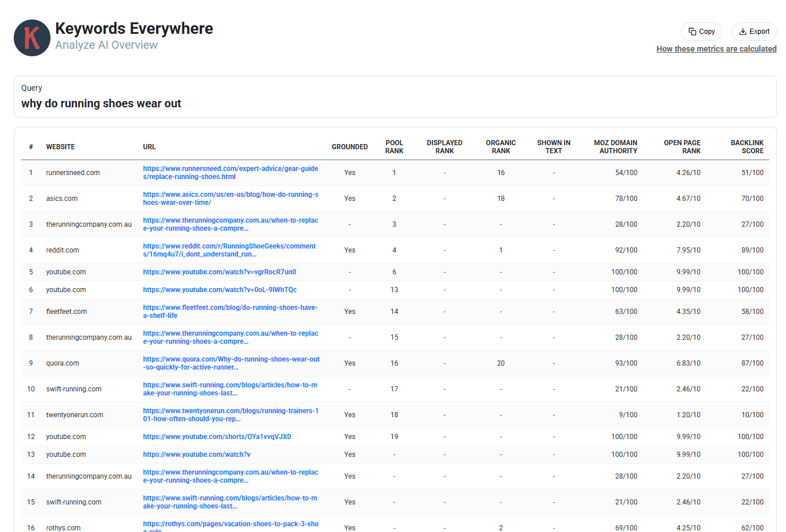Click the 54/100 domain authority for runnersneed.com
This screenshot has height=532, width=786.
click(626, 173)
